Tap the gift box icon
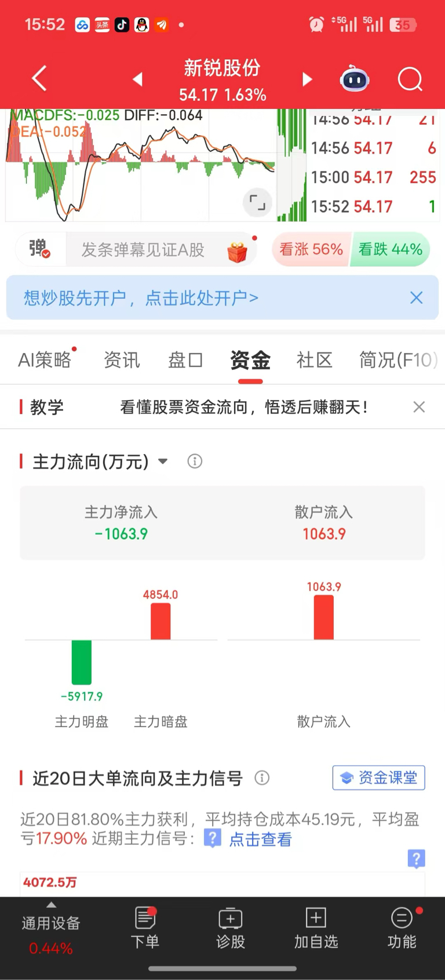Viewport: 445px width, 980px height. pos(237,251)
